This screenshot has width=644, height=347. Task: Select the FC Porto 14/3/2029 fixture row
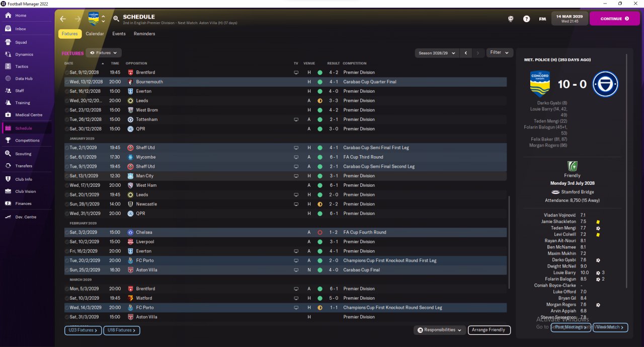[x=285, y=307]
